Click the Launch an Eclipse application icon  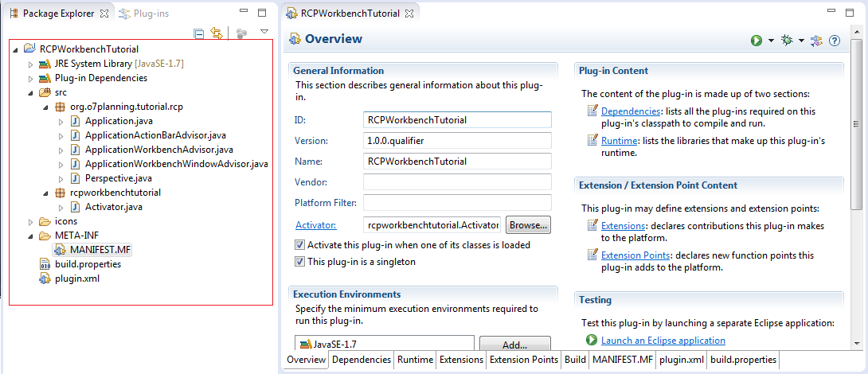[x=591, y=341]
